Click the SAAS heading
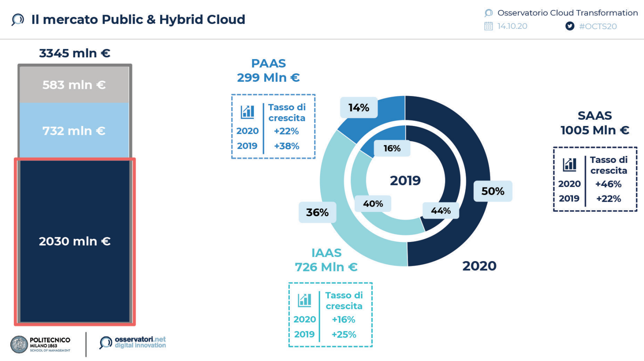The image size is (644, 361). pyautogui.click(x=595, y=116)
